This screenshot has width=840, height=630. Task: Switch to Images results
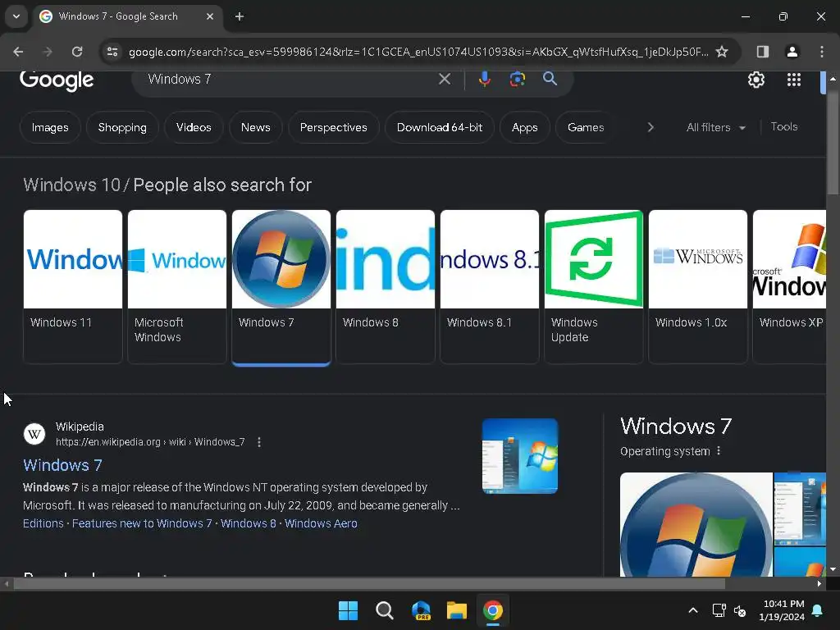coord(50,127)
